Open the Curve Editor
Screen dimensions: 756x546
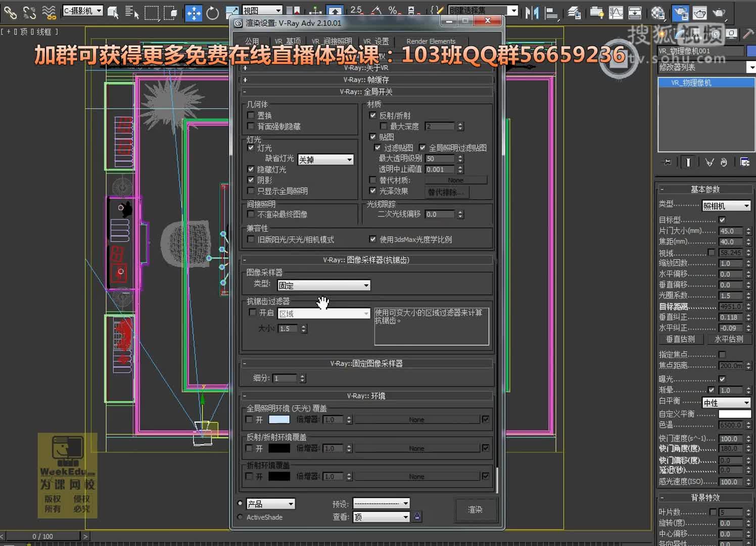(616, 13)
